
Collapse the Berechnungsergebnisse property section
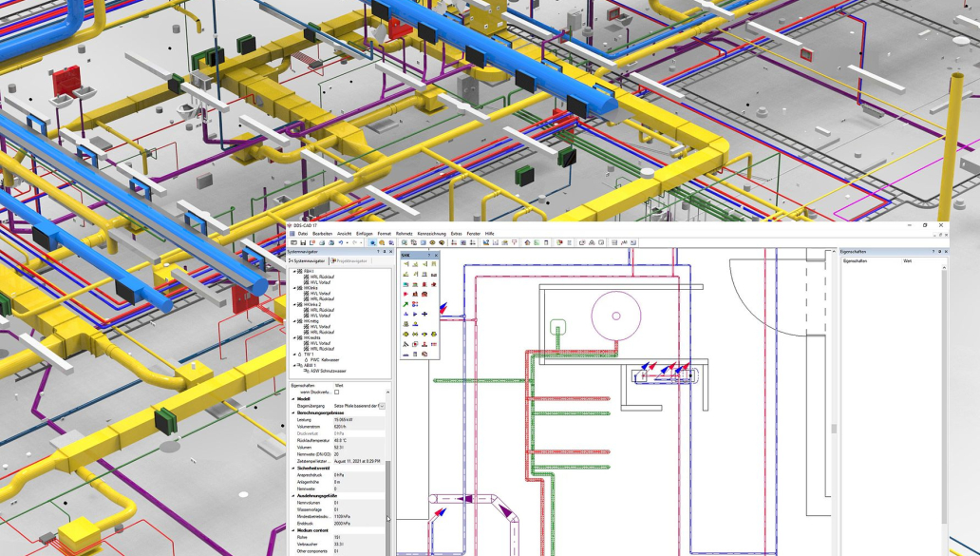tap(292, 412)
